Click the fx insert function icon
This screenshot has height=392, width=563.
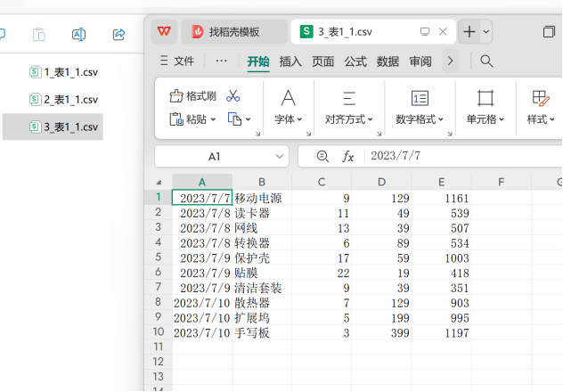tap(348, 156)
